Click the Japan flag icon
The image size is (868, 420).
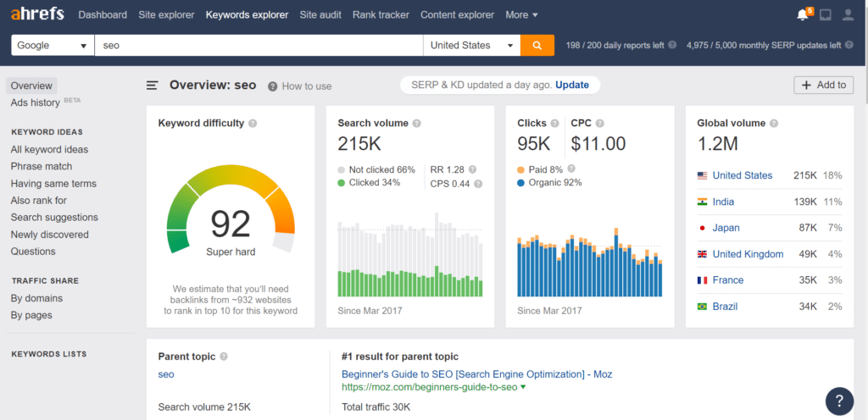click(x=703, y=228)
